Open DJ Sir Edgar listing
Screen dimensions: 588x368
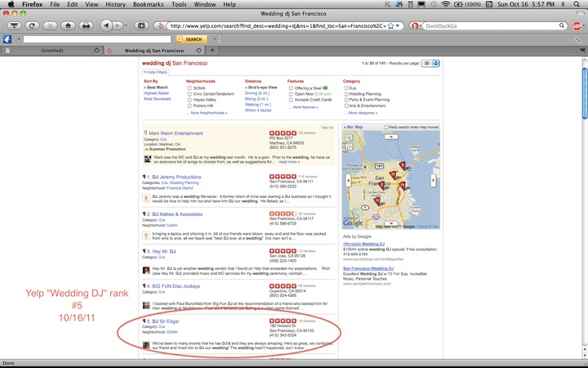tap(165, 321)
